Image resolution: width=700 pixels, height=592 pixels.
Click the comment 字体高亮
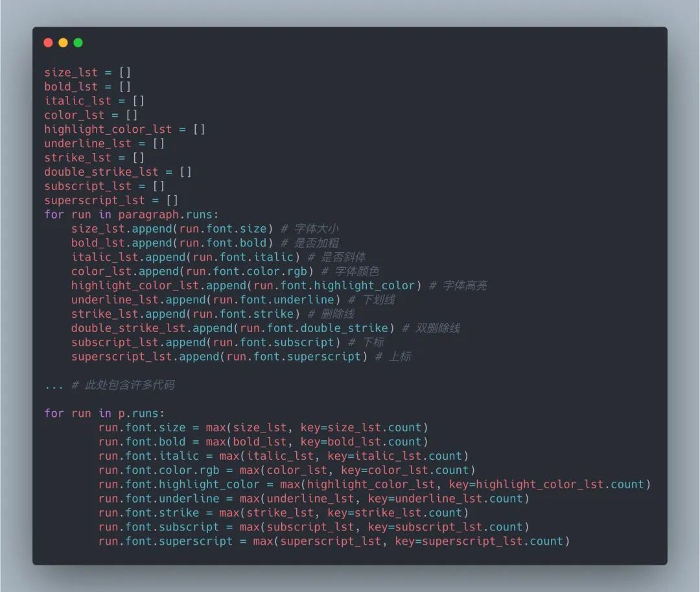(465, 285)
